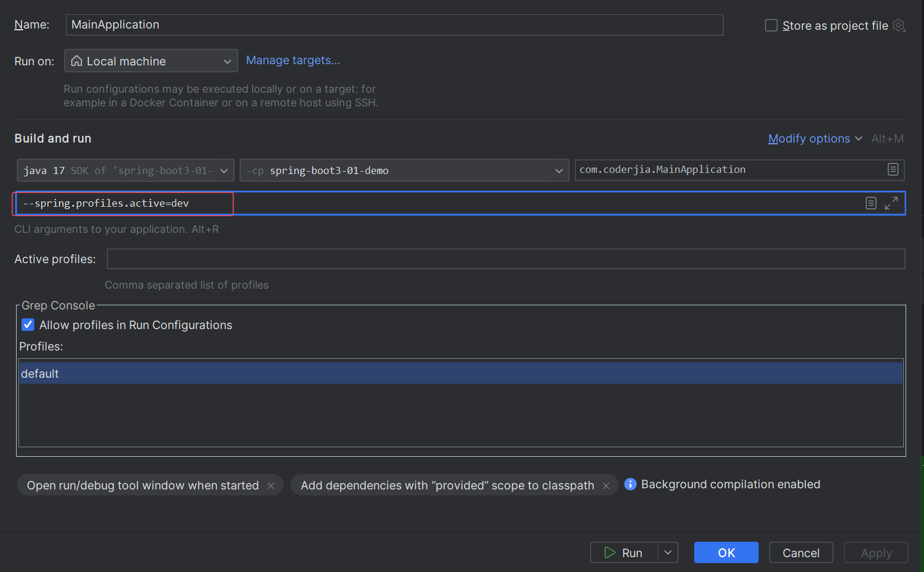Click the 'Background compilation enabled' text
This screenshot has height=572, width=924.
(730, 485)
